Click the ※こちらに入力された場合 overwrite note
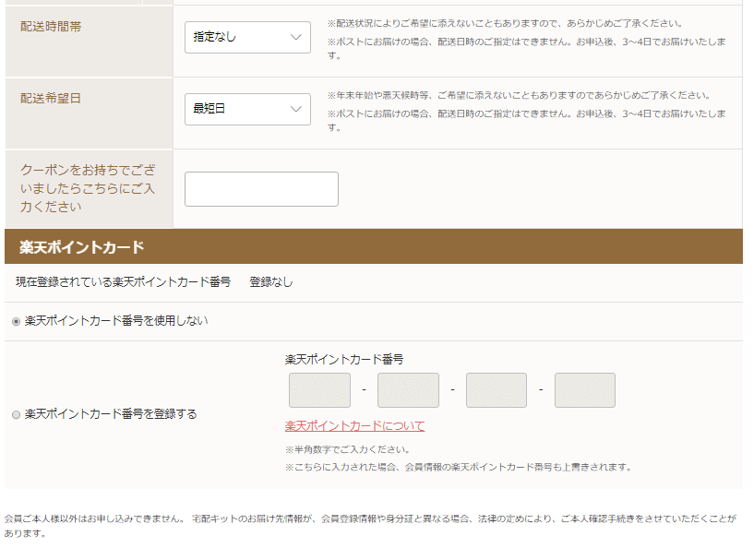Image resolution: width=754 pixels, height=560 pixels. (460, 467)
